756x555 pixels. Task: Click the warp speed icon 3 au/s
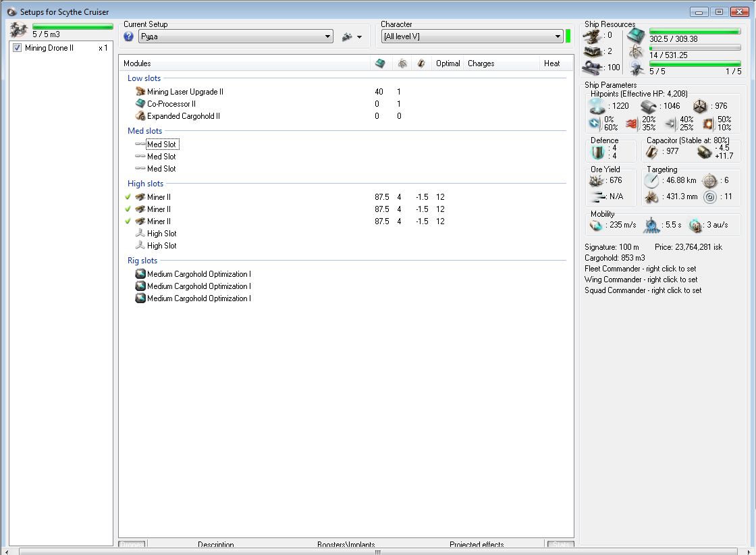pyautogui.click(x=695, y=226)
